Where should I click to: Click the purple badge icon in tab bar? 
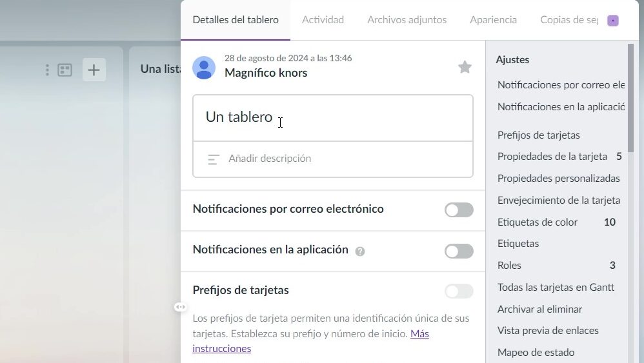(613, 21)
